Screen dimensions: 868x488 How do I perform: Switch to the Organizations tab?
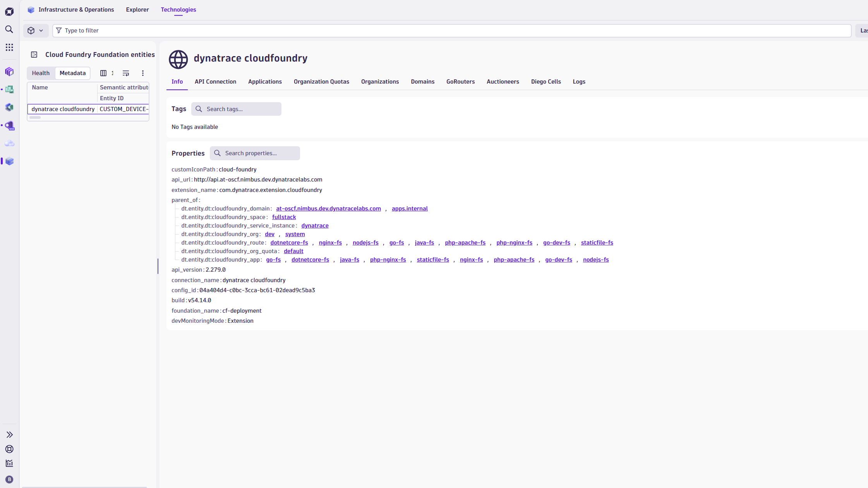380,82
